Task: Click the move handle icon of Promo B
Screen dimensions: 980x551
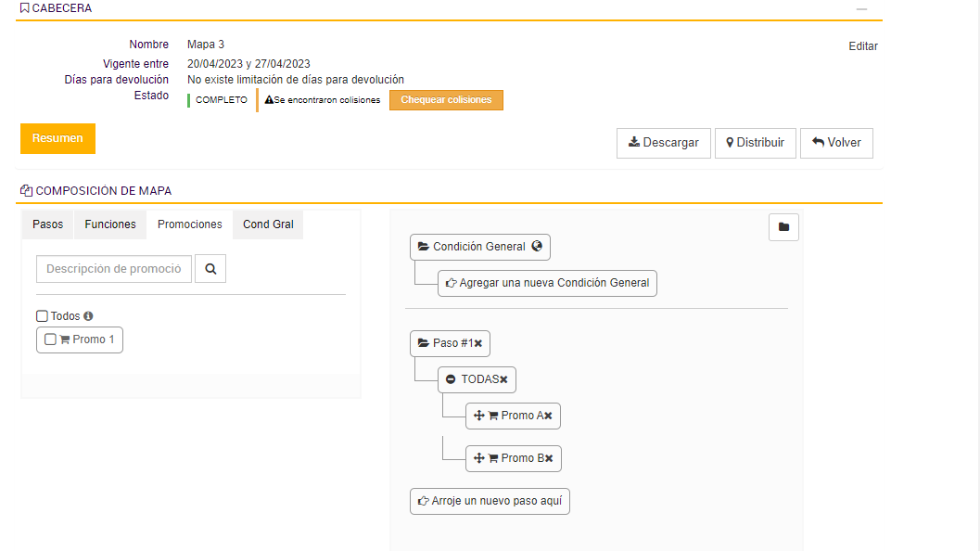Action: (479, 458)
